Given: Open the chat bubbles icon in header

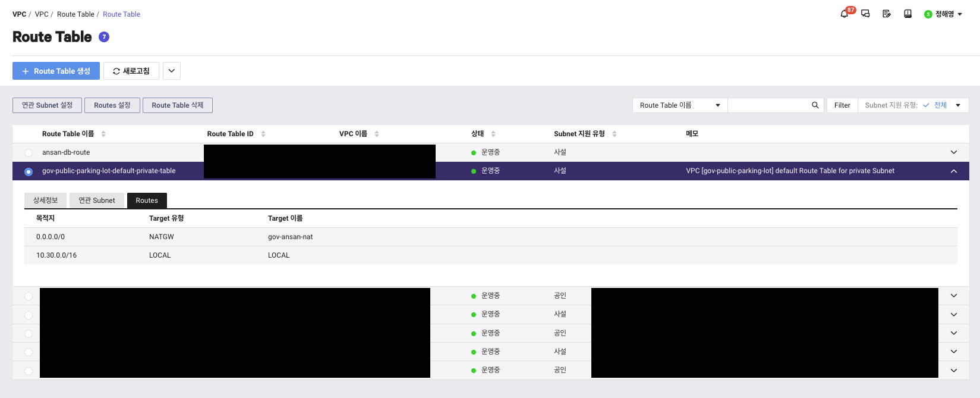Looking at the screenshot, I should click(865, 14).
